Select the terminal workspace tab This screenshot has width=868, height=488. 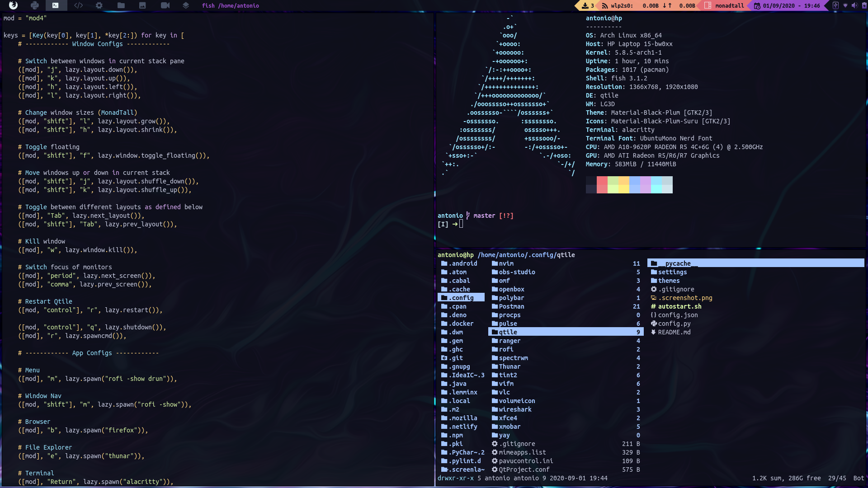[x=55, y=5]
